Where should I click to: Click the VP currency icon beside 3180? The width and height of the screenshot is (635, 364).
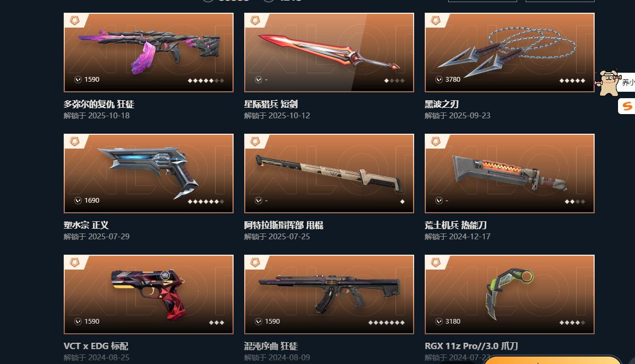coord(439,322)
